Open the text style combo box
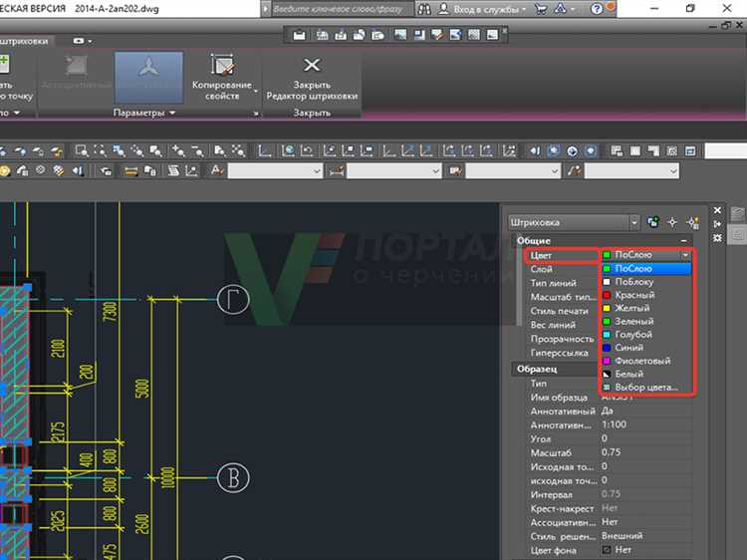747x560 pixels. tap(275, 170)
